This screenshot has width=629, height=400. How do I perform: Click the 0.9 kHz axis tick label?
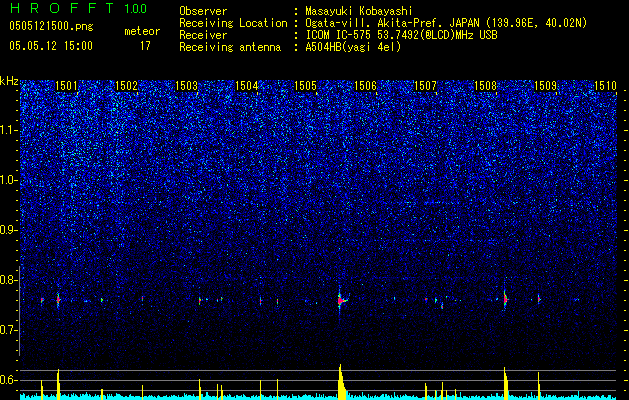pos(9,230)
